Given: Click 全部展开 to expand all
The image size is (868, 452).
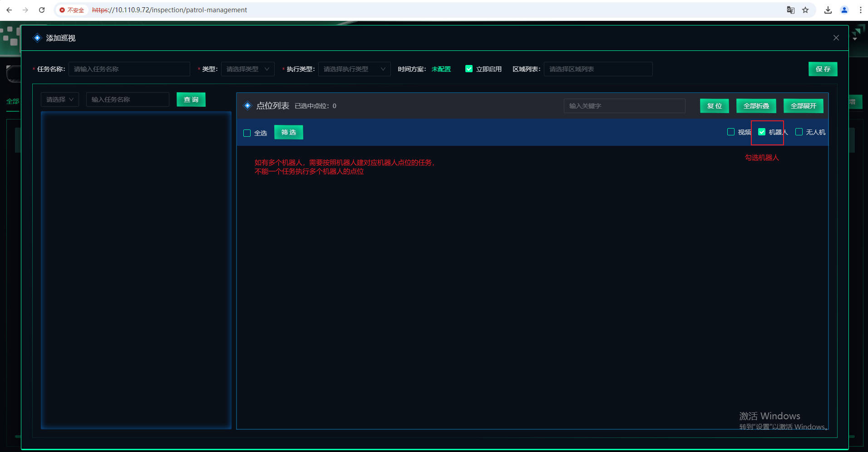Looking at the screenshot, I should [x=804, y=106].
